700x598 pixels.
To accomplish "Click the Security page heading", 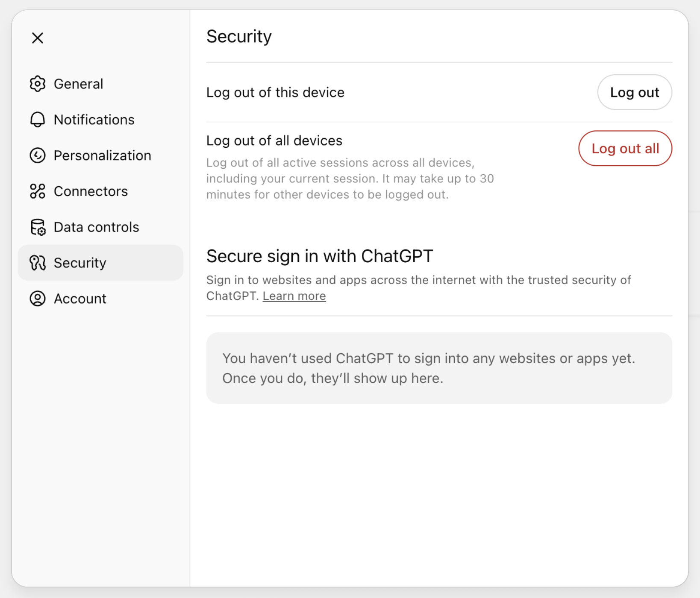I will [239, 36].
